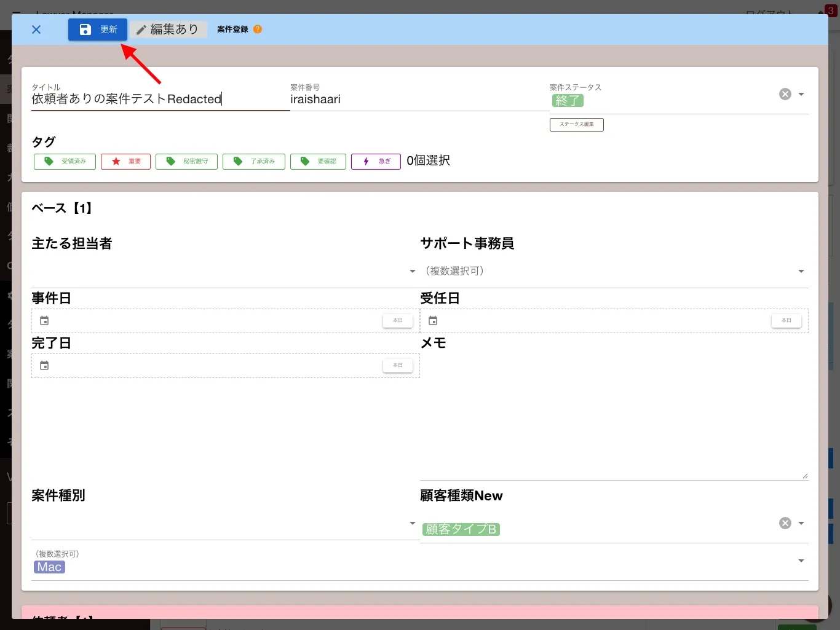This screenshot has width=840, height=630.
Task: Expand the 案件ステータス dropdown arrow
Action: click(x=801, y=94)
